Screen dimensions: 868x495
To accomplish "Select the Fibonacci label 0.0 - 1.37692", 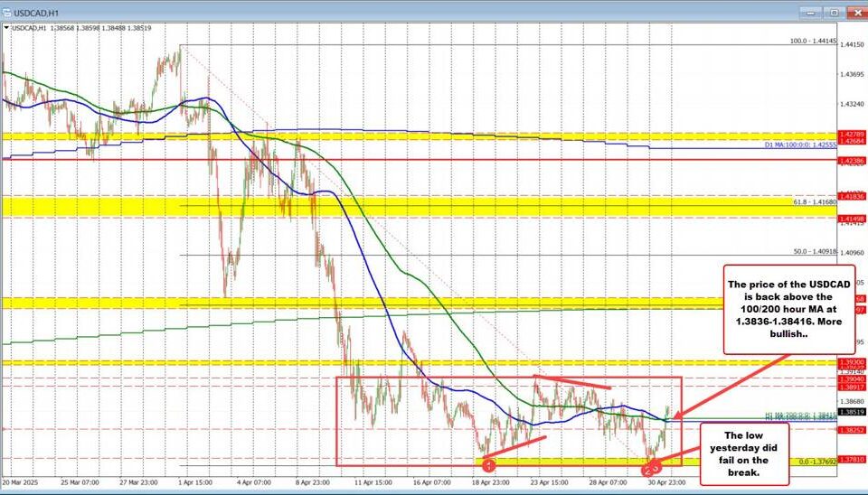I will [x=816, y=460].
